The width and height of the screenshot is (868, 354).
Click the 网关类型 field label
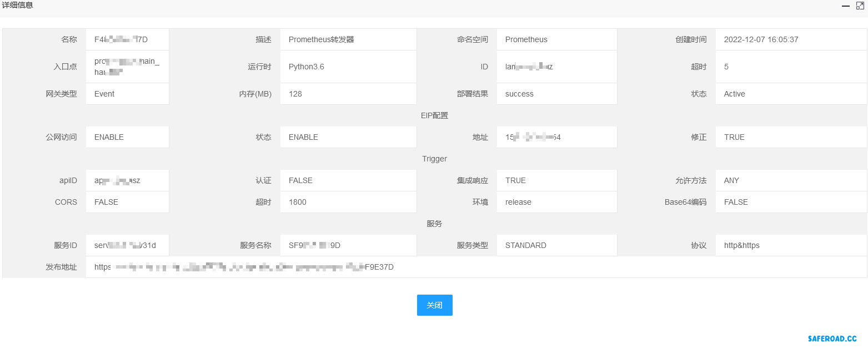pos(61,94)
